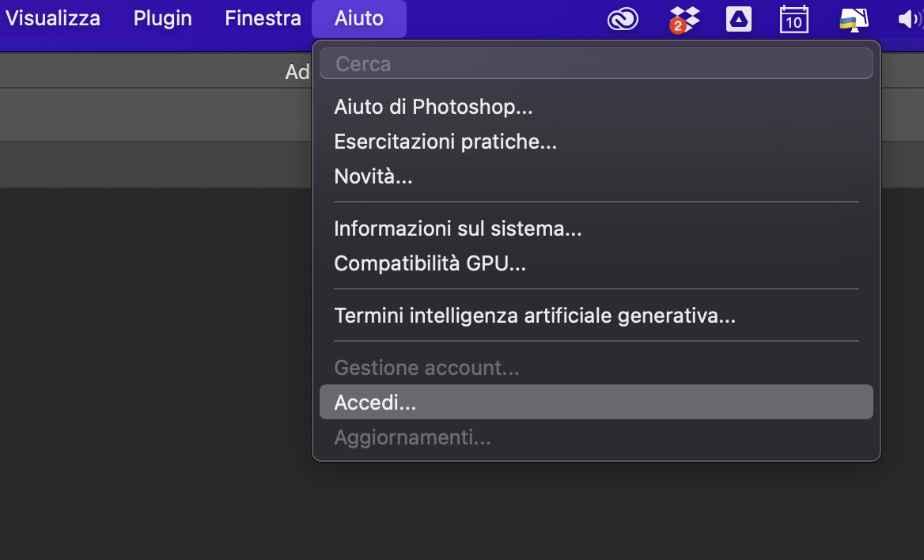Open the Visualizza menu
This screenshot has height=560, width=924.
52,18
